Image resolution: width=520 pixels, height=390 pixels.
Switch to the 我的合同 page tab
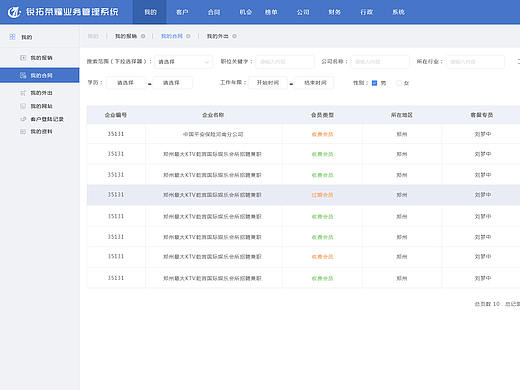click(x=172, y=36)
